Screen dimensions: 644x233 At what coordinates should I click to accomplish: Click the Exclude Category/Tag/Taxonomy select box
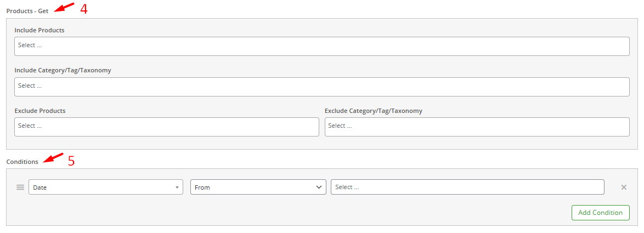point(477,127)
